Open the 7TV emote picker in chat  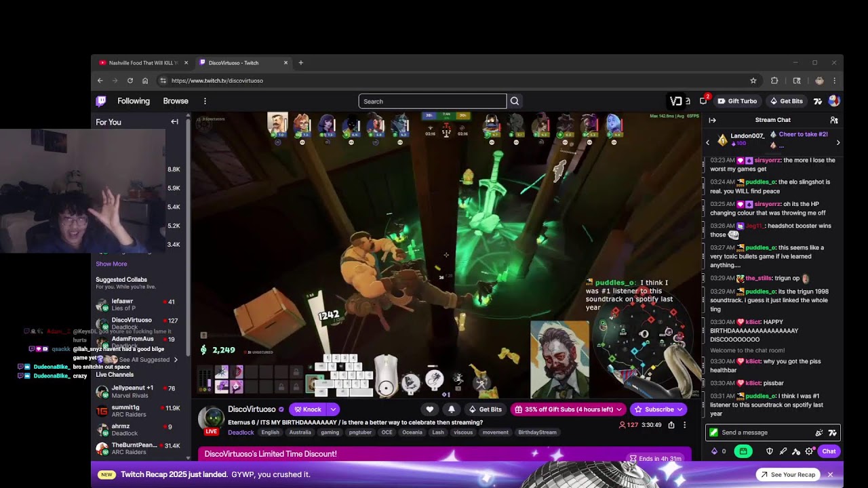832,432
